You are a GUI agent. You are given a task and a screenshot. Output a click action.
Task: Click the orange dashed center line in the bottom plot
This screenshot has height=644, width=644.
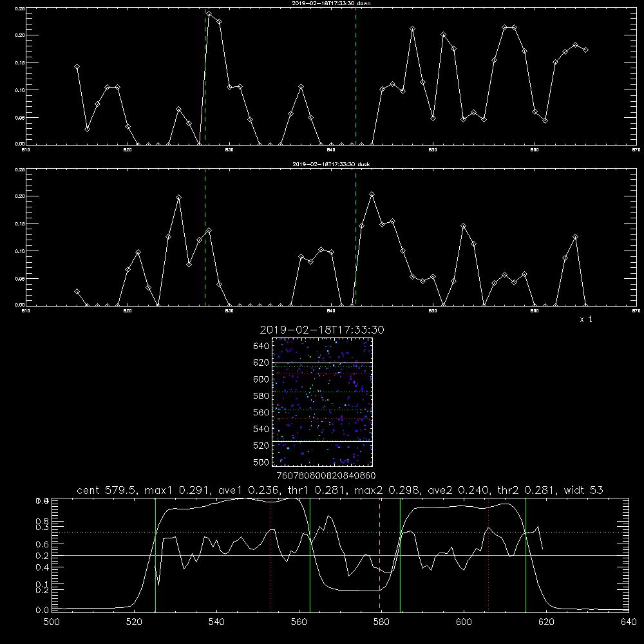coord(379,554)
